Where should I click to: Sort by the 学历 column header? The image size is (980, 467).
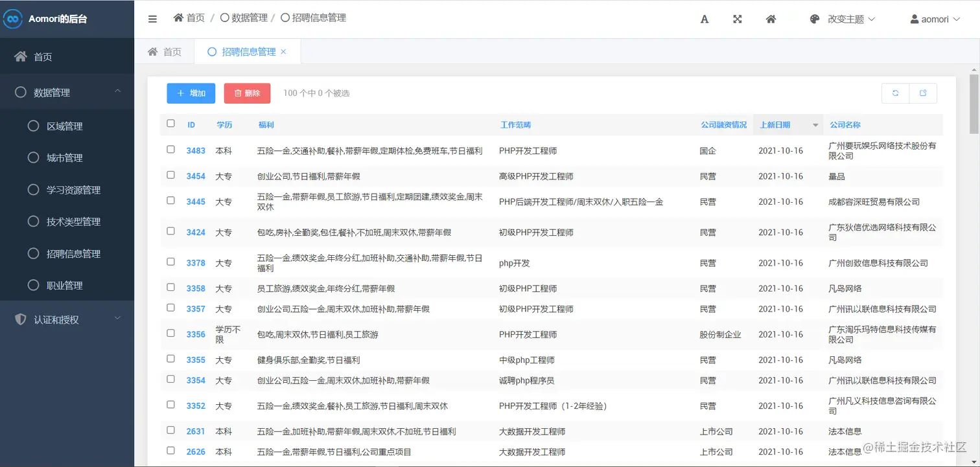coord(224,124)
